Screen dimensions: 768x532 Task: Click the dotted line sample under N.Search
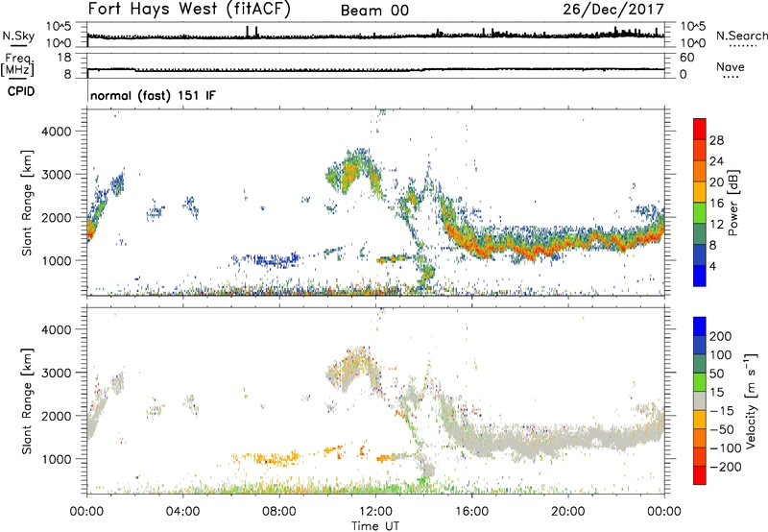(742, 46)
